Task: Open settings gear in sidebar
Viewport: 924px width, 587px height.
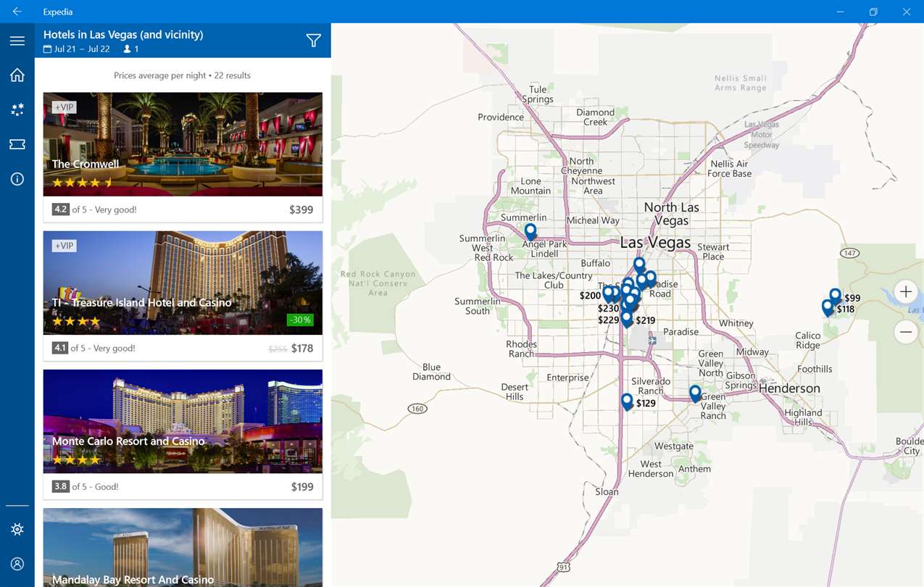Action: 17,530
